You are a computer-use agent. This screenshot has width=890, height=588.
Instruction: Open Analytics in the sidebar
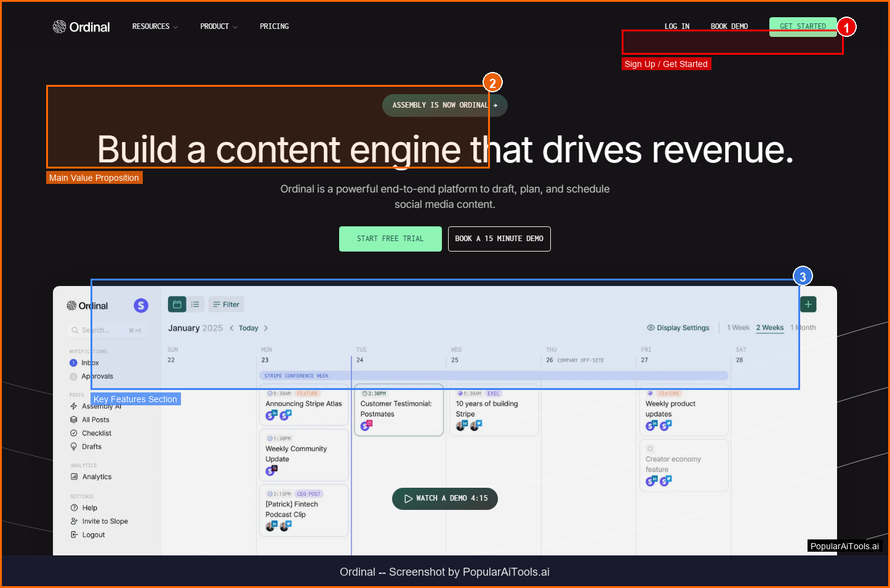tap(97, 477)
